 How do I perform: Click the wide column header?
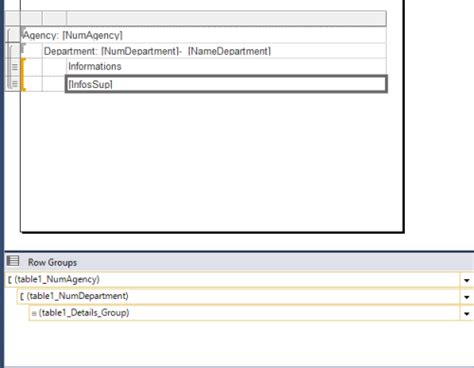[x=226, y=18]
